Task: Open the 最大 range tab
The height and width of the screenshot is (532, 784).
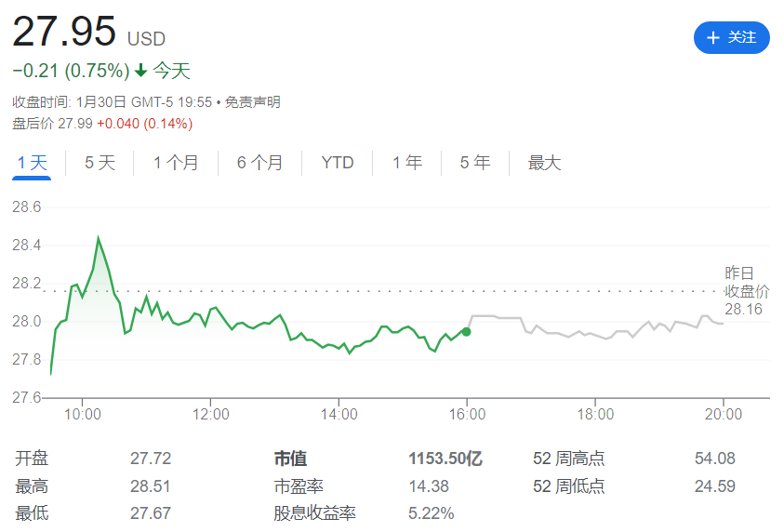Action: [544, 163]
